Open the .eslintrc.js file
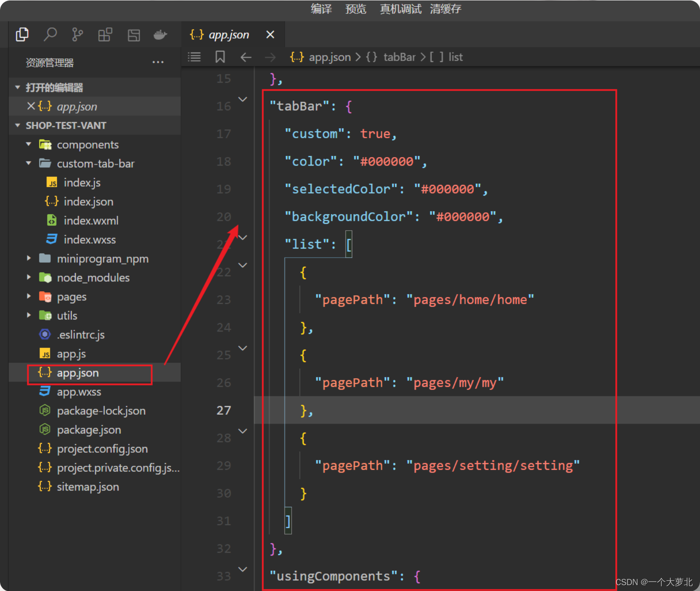This screenshot has width=700, height=591. [81, 335]
